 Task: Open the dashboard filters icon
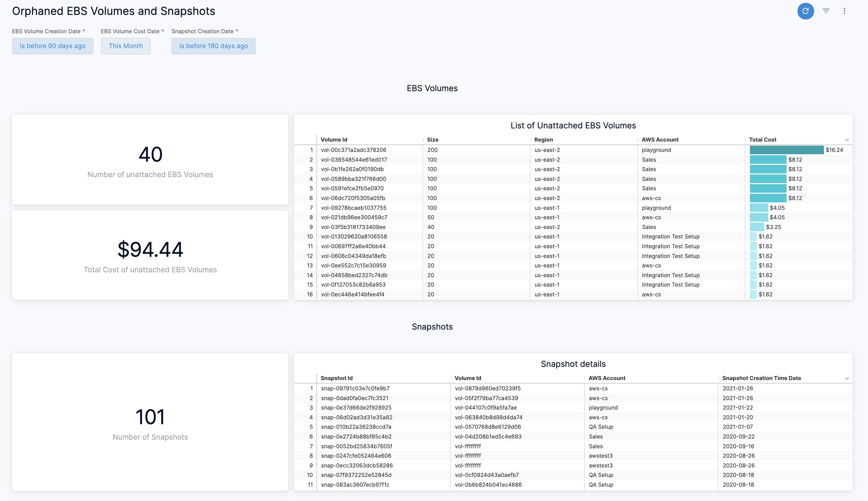(x=826, y=11)
